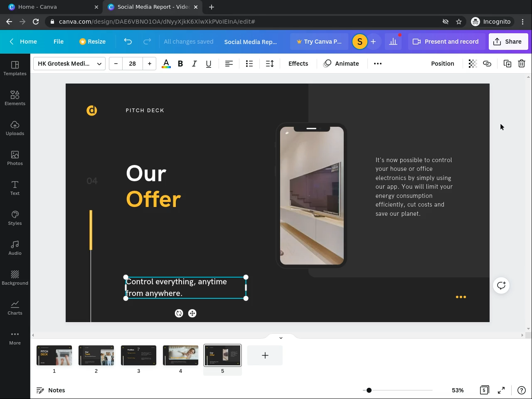Rotate the selected text box handle

[x=179, y=313]
